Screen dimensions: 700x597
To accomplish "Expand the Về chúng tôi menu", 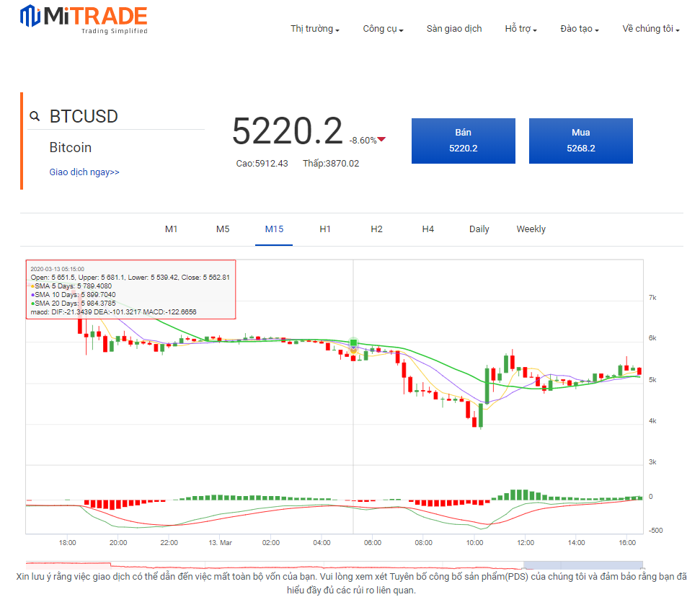I will click(x=651, y=29).
